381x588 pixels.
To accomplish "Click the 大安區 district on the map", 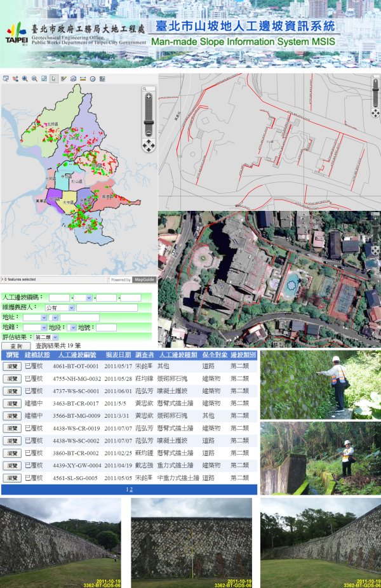I will click(x=68, y=202).
